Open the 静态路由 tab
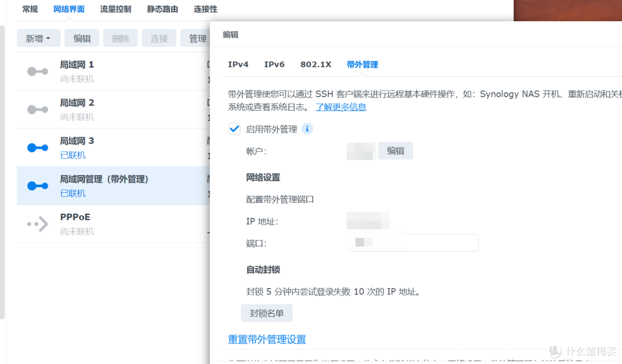622x364 pixels. point(162,9)
